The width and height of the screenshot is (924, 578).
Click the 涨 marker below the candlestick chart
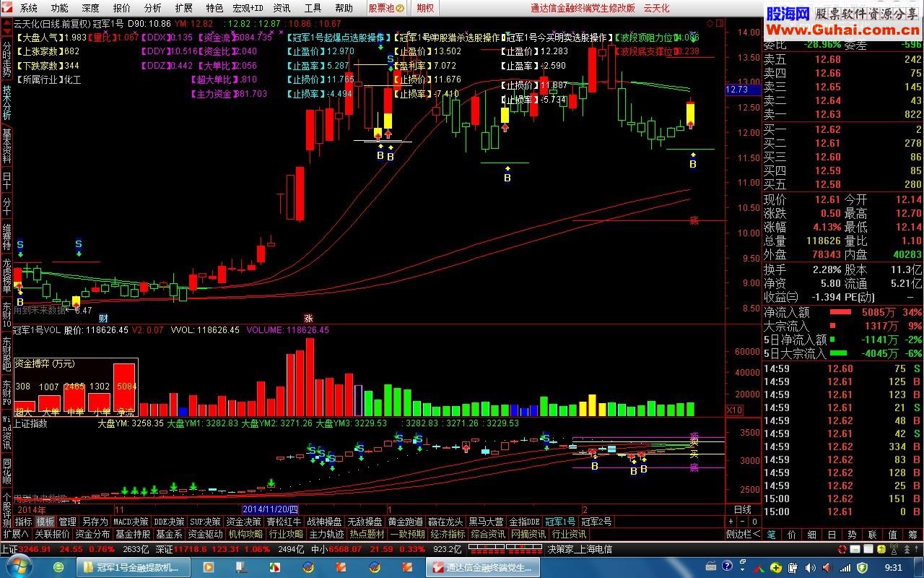[308, 318]
